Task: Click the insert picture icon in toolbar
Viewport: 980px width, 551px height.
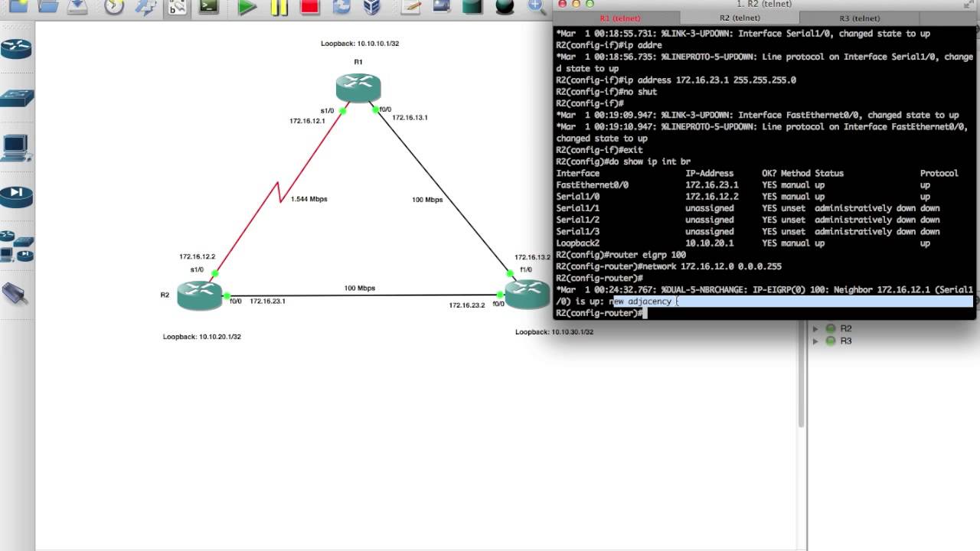Action: [442, 6]
